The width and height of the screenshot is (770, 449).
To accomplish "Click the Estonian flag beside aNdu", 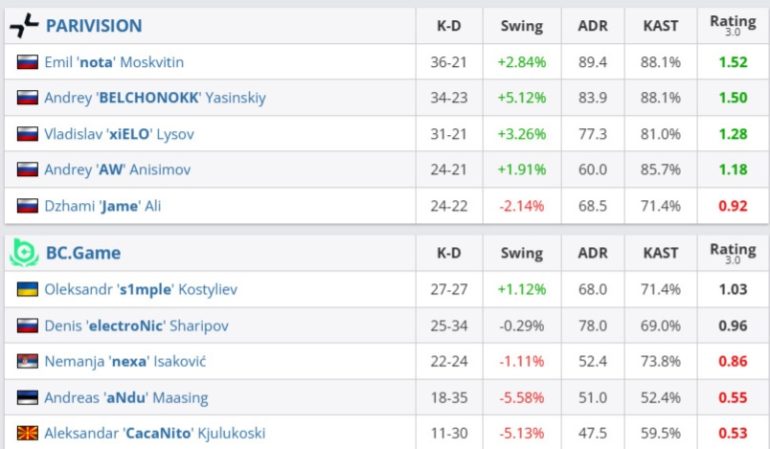I will tap(27, 397).
